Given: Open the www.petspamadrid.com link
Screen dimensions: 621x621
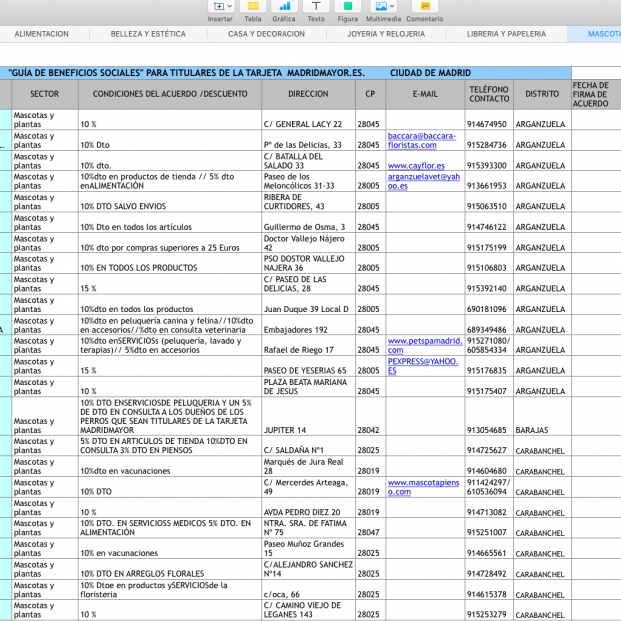Looking at the screenshot, I should click(x=423, y=345).
